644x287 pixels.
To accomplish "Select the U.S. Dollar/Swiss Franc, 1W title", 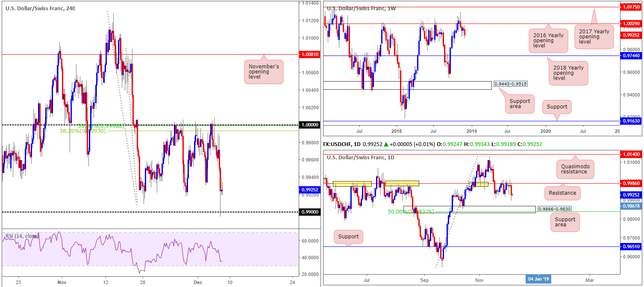I will [x=362, y=8].
